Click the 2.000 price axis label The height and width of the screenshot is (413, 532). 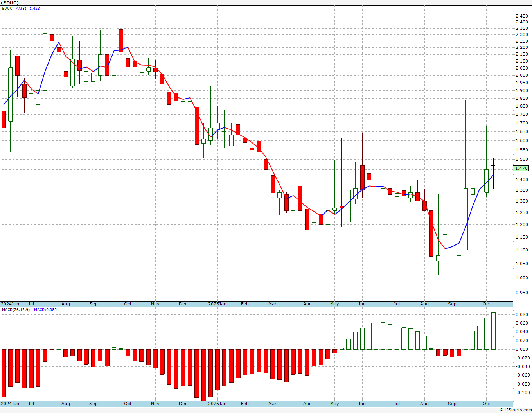coord(521,75)
